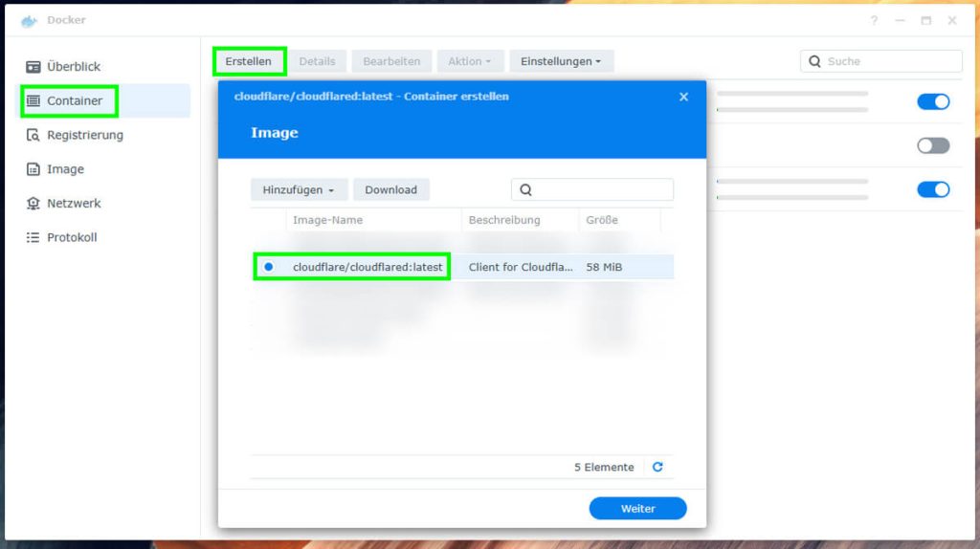
Task: Click cloudflare/cloudflared:latest image name
Action: (x=367, y=267)
